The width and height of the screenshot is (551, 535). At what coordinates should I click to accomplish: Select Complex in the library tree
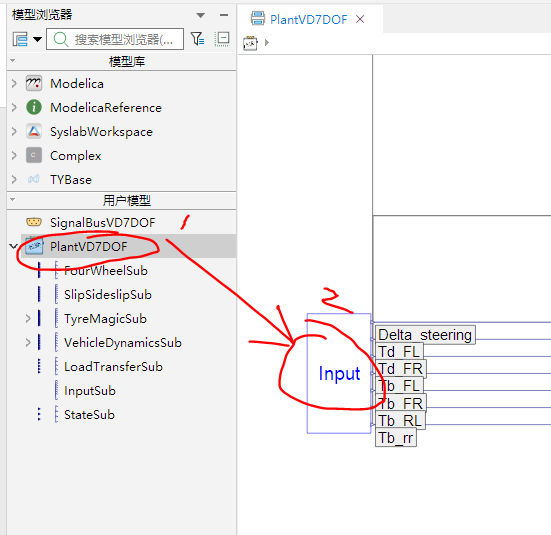[x=76, y=156]
